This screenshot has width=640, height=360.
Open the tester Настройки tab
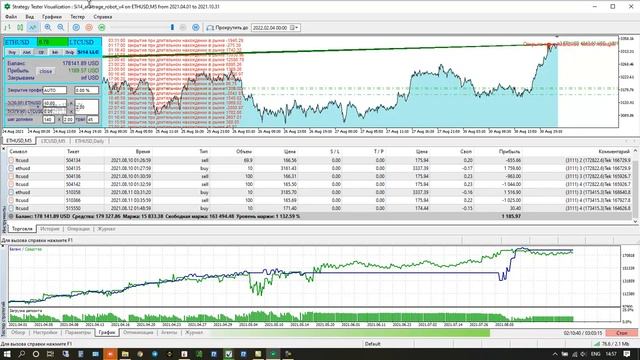pos(45,333)
